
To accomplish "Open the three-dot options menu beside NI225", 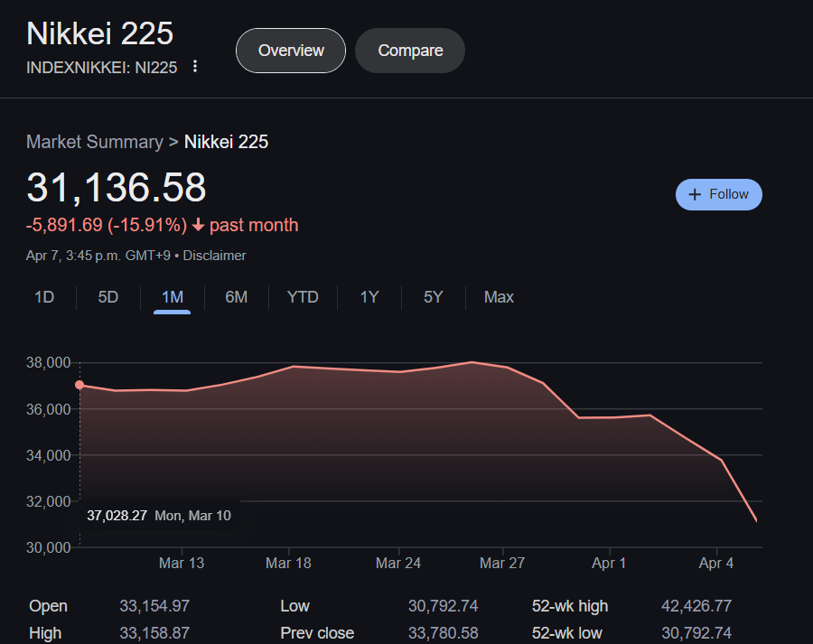I will point(195,66).
